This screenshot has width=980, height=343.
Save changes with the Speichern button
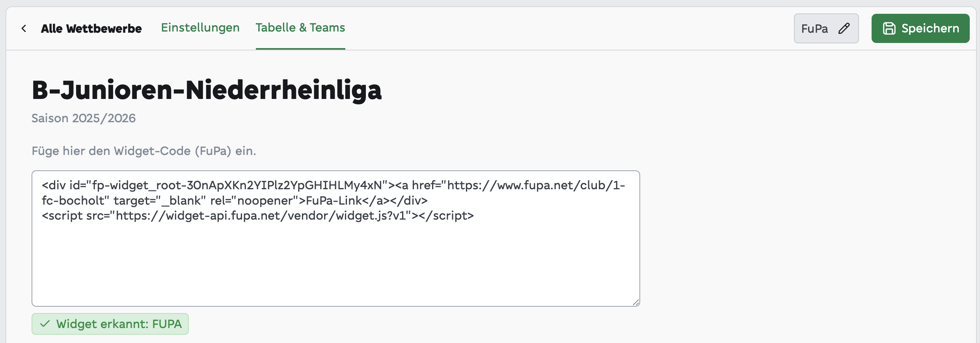pyautogui.click(x=920, y=28)
